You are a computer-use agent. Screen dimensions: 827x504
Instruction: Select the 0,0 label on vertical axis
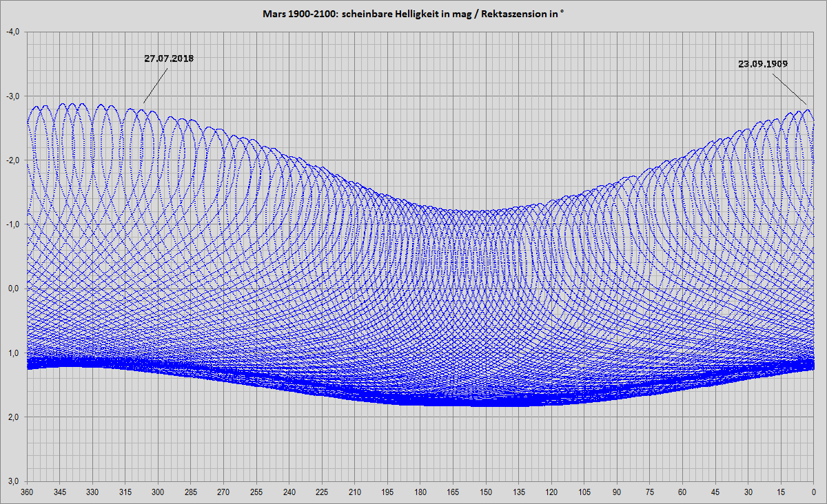pos(14,288)
